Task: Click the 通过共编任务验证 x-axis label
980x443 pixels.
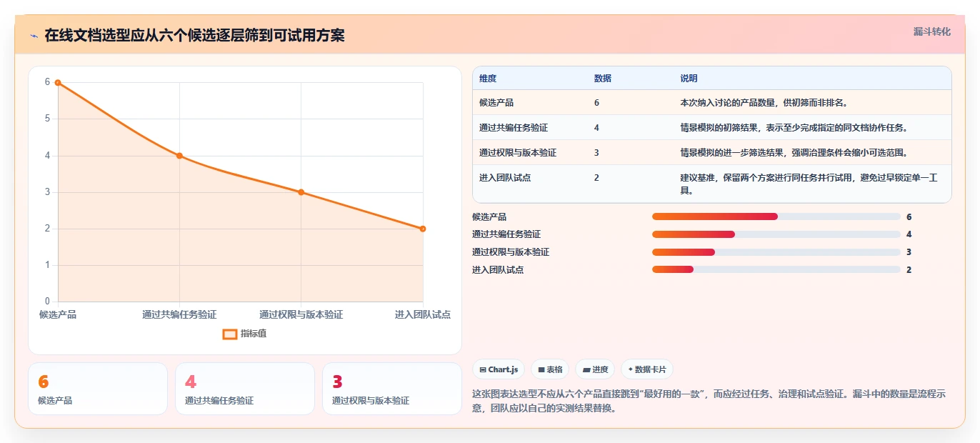Action: pyautogui.click(x=179, y=315)
